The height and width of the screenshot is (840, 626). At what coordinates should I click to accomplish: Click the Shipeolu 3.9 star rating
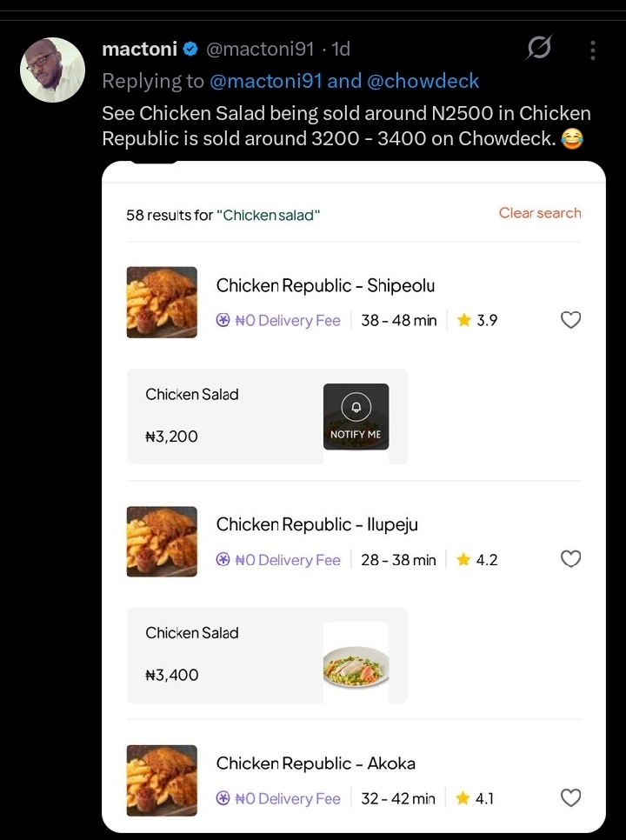477,320
